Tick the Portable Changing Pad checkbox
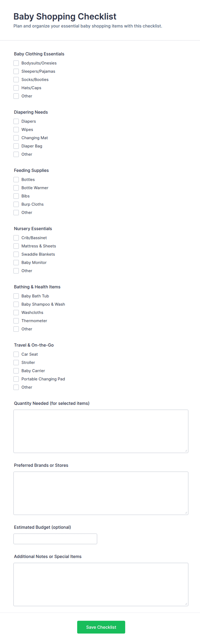The image size is (200, 644). pos(16,379)
